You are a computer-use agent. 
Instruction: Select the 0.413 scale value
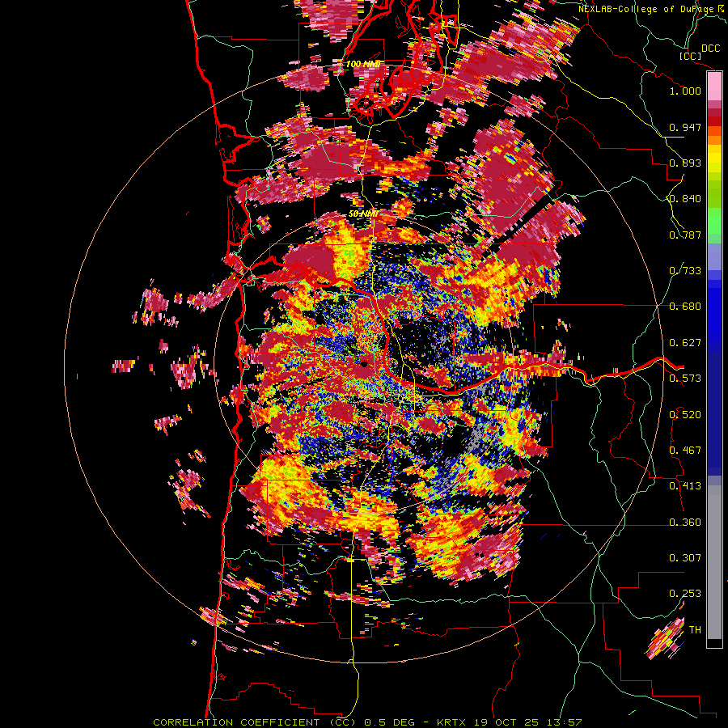click(x=685, y=486)
